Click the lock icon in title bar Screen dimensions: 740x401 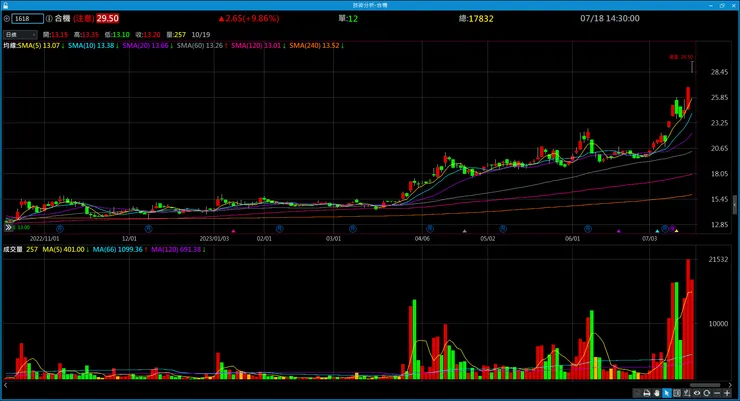click(x=5, y=5)
